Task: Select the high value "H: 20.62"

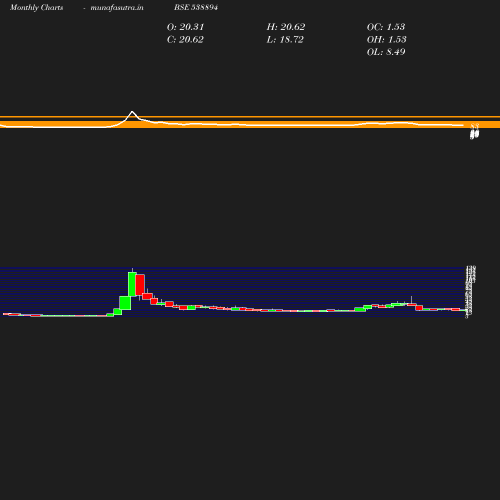Action: pyautogui.click(x=286, y=27)
